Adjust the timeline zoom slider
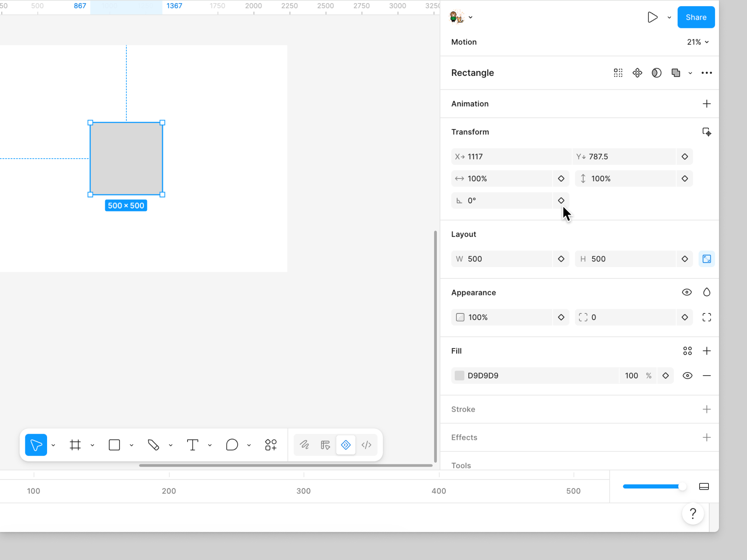This screenshot has height=560, width=747. click(x=654, y=486)
